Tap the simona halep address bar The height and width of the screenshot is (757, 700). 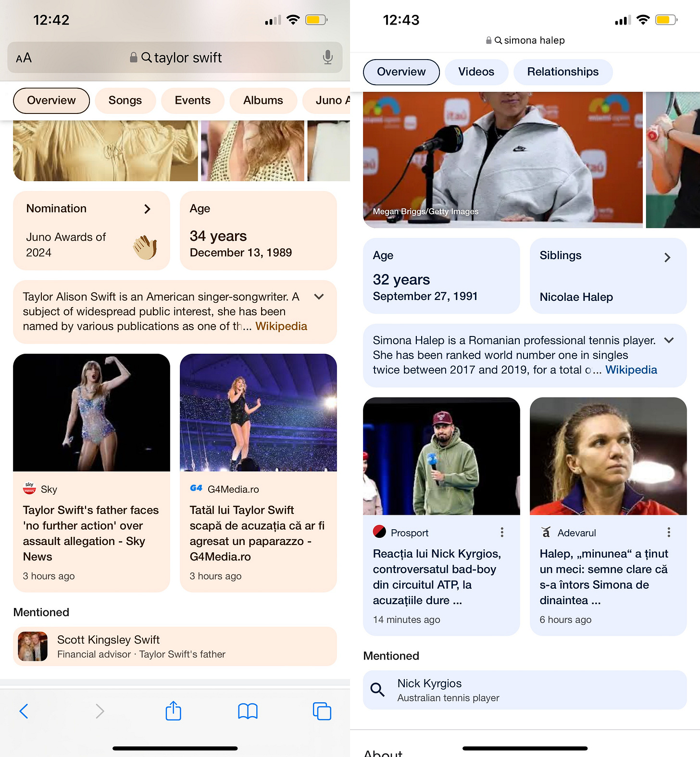(525, 40)
